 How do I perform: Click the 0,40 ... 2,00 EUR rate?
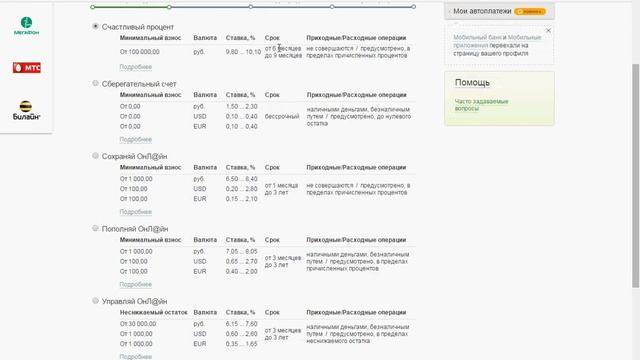coord(242,271)
